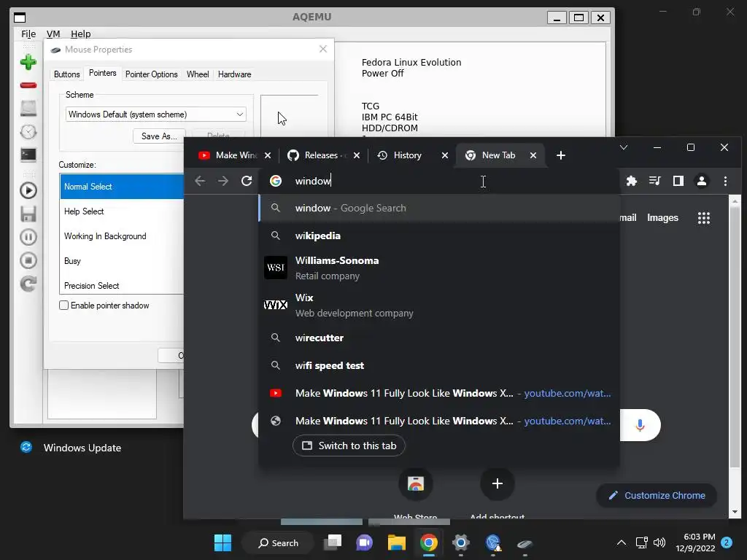Choose wifi speed test suggestion
Viewport: 747px width, 560px height.
click(x=438, y=365)
